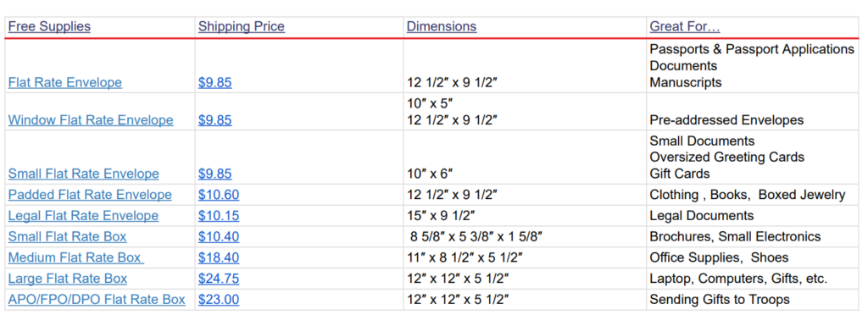Select the Sending Gifts to Troops cell

(x=720, y=300)
